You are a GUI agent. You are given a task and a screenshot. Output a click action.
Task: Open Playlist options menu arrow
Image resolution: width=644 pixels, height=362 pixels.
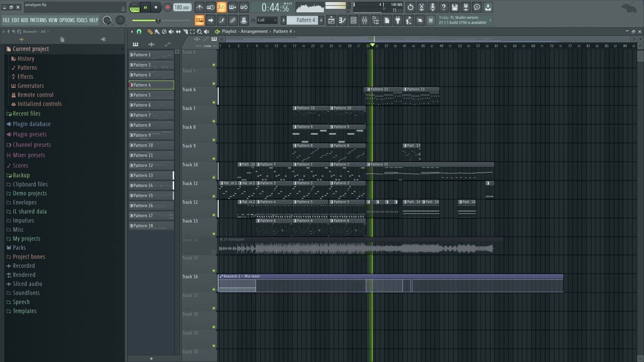point(132,31)
